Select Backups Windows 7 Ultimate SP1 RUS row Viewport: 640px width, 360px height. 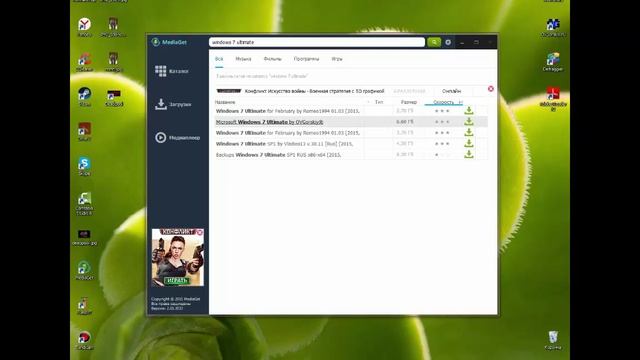coord(351,155)
